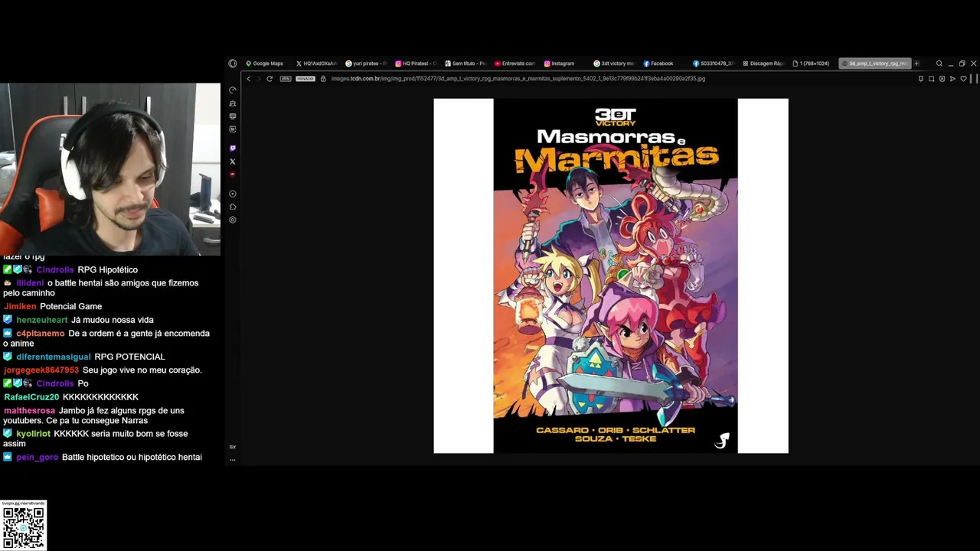
Task: Click chat username kyoliriot
Action: point(34,434)
